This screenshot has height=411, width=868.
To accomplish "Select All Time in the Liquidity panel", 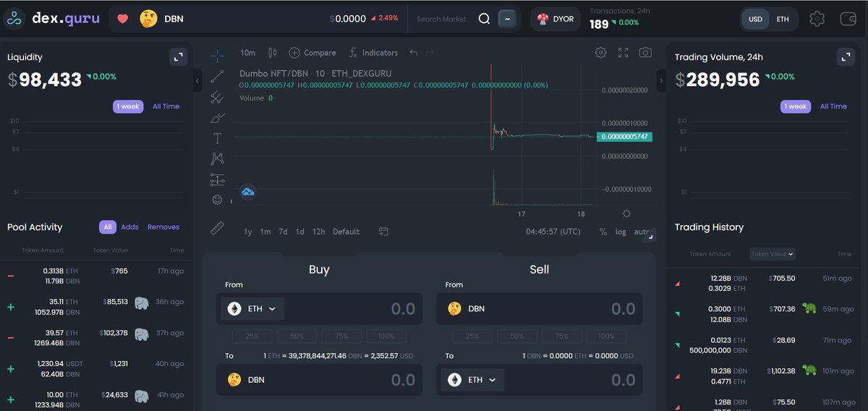I will (x=166, y=106).
